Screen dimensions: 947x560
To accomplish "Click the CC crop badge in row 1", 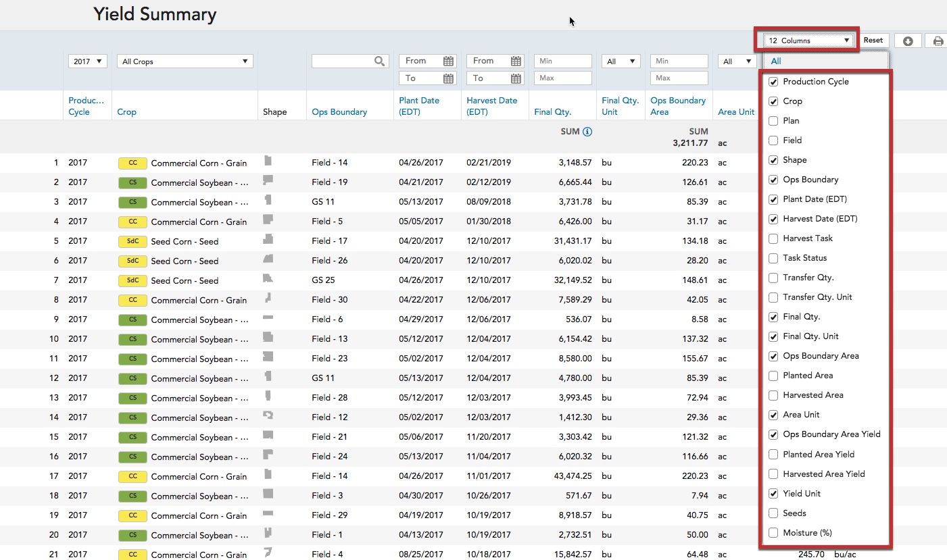I will 132,163.
